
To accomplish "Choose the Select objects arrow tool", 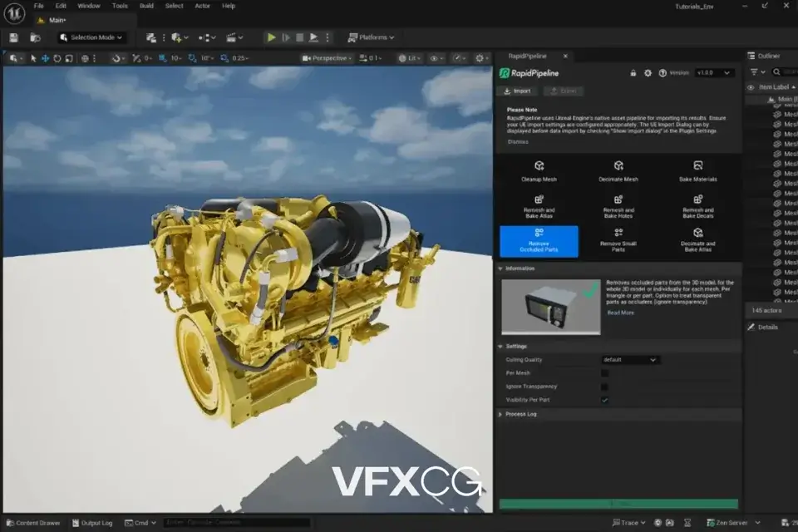I will [x=33, y=58].
